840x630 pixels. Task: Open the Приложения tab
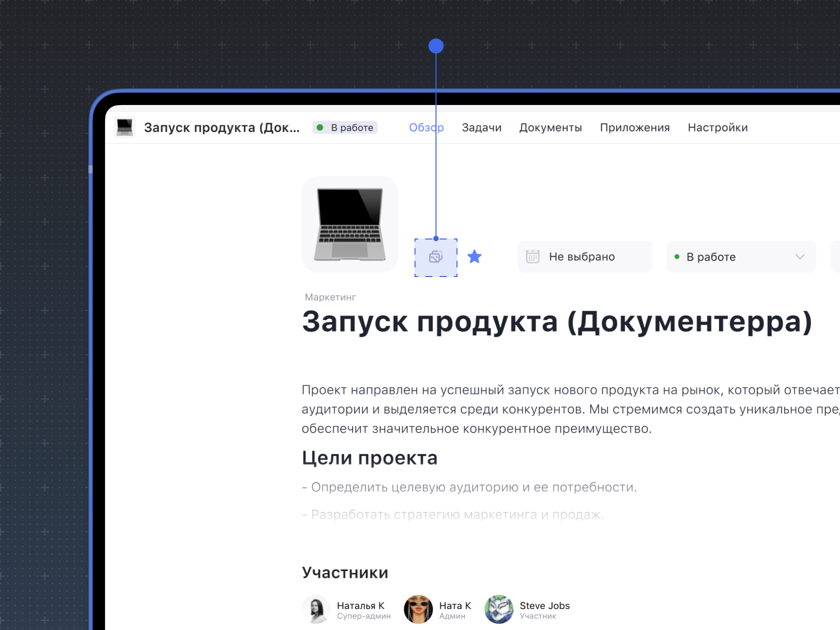tap(634, 127)
